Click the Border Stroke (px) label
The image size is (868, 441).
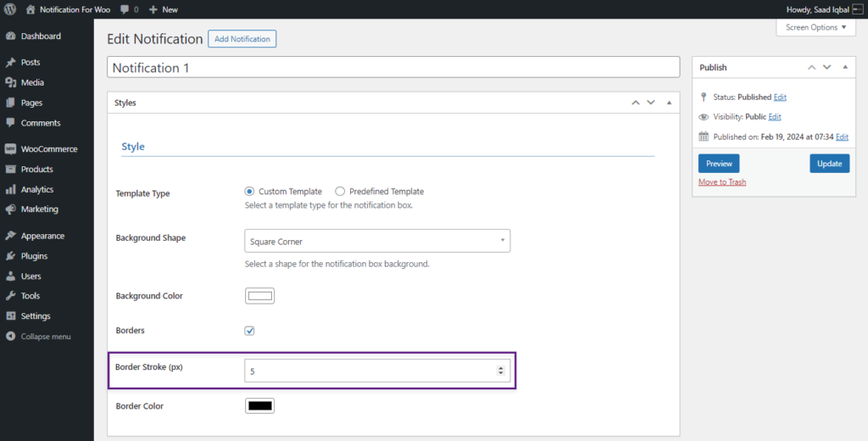click(x=149, y=366)
